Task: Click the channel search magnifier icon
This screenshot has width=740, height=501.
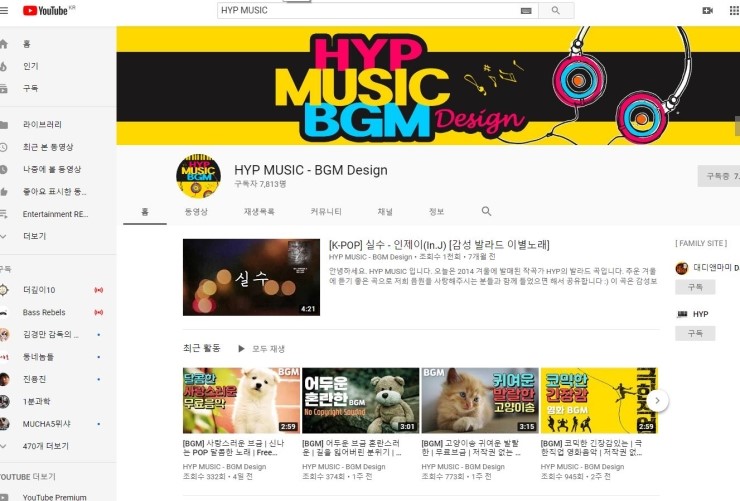Action: pos(486,211)
